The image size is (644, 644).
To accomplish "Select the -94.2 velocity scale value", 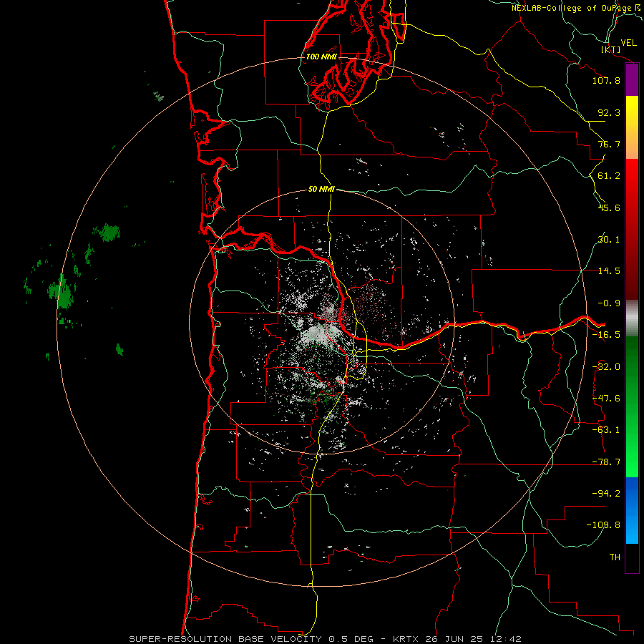I will 606,494.
